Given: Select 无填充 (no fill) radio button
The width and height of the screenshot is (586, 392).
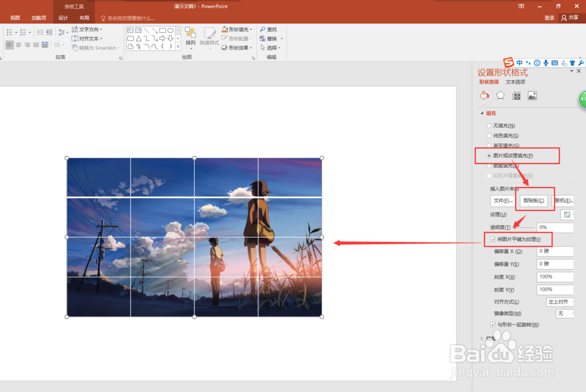Looking at the screenshot, I should [489, 125].
